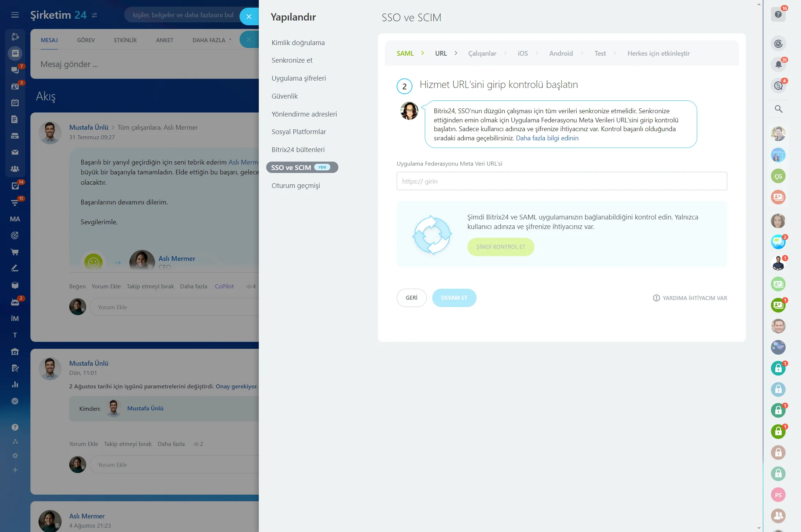
Task: Open the online store cart icon
Action: point(15,252)
